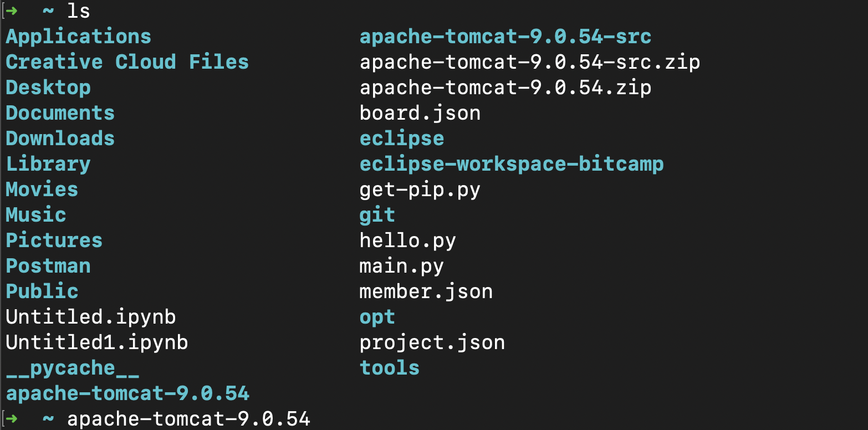Screen dimensions: 868x430
Task: Select the hello.py file name
Action: click(x=408, y=240)
